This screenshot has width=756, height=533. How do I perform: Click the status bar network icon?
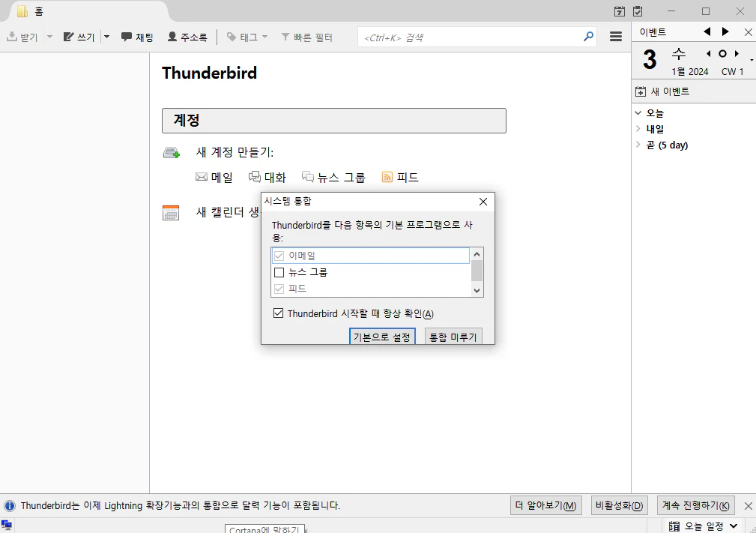tap(6, 526)
